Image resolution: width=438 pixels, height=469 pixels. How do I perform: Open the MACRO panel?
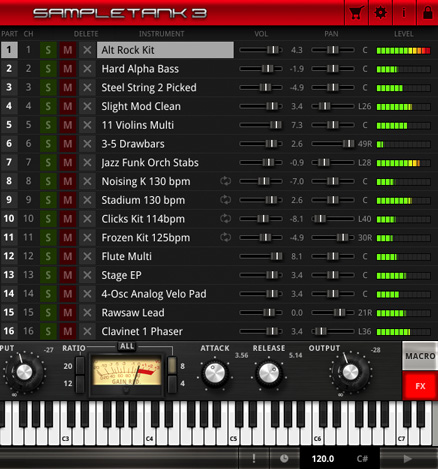pos(420,356)
